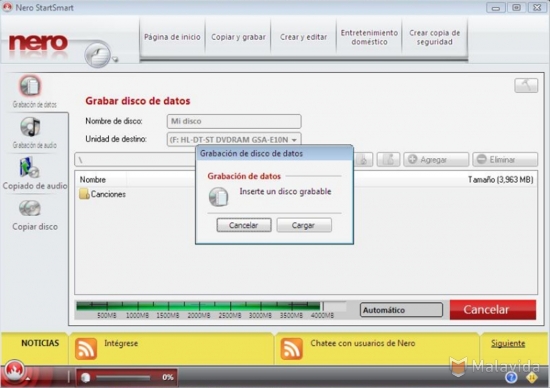Click the NOTICIAS label
Screen dimensions: 550x388
pyautogui.click(x=40, y=343)
